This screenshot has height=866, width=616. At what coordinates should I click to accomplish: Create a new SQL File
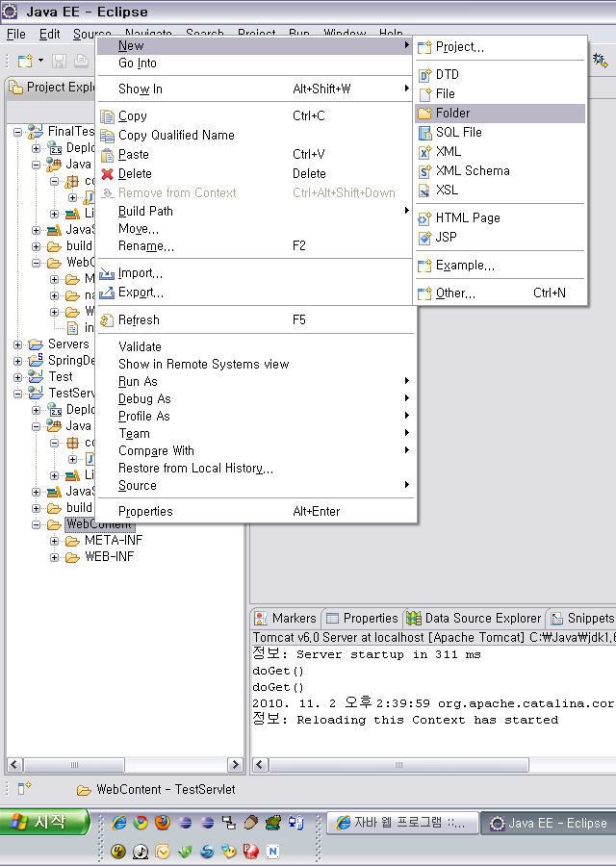click(500, 133)
